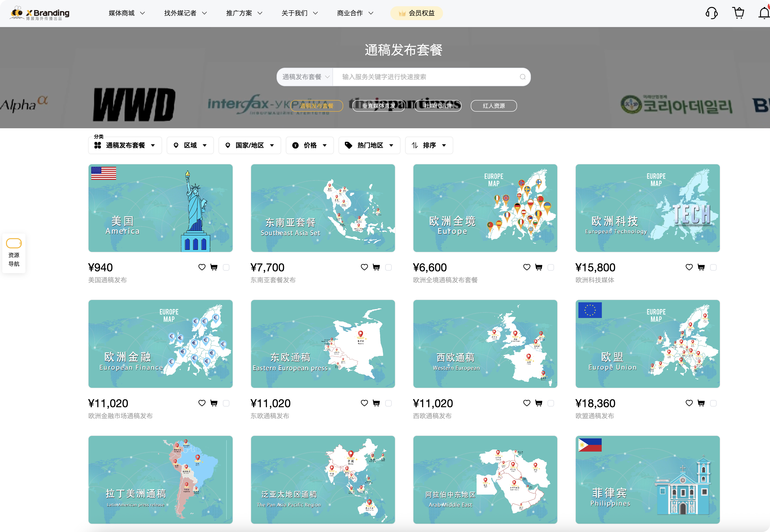Add ¥7,700 Southeast Asia set to cart
The width and height of the screenshot is (770, 532).
coord(376,267)
